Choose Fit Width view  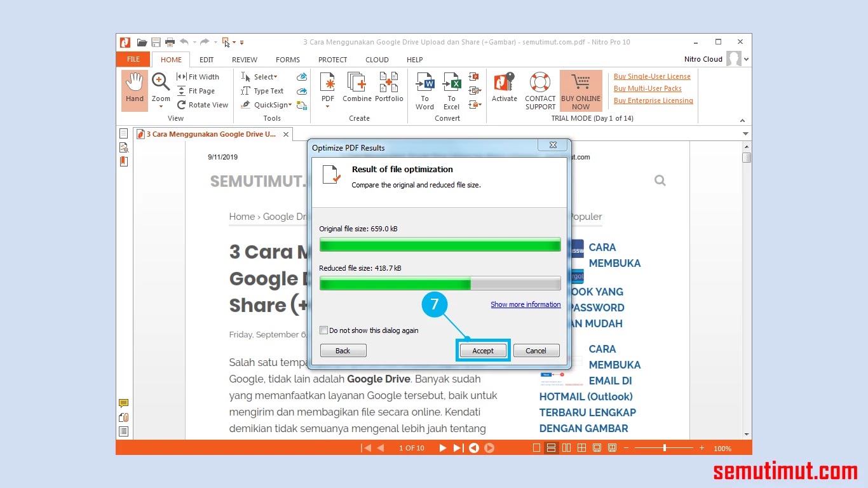[x=198, y=77]
